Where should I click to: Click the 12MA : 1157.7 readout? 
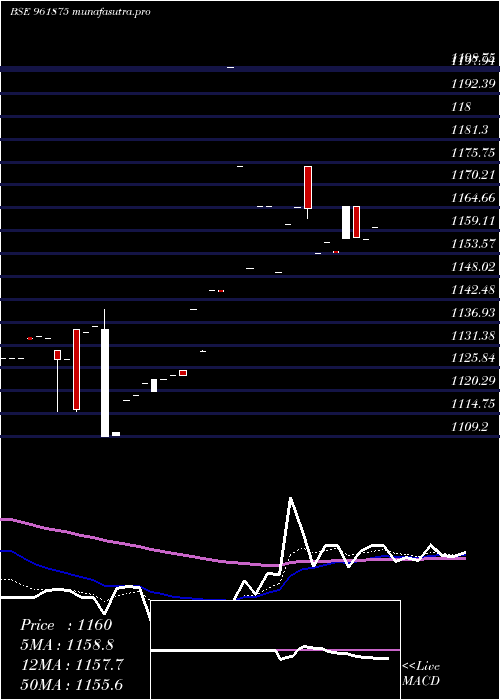71,664
